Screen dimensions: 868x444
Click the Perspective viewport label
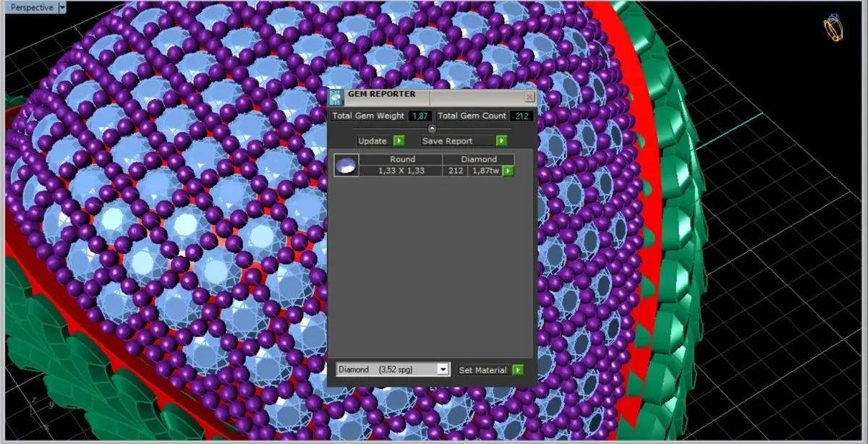31,7
